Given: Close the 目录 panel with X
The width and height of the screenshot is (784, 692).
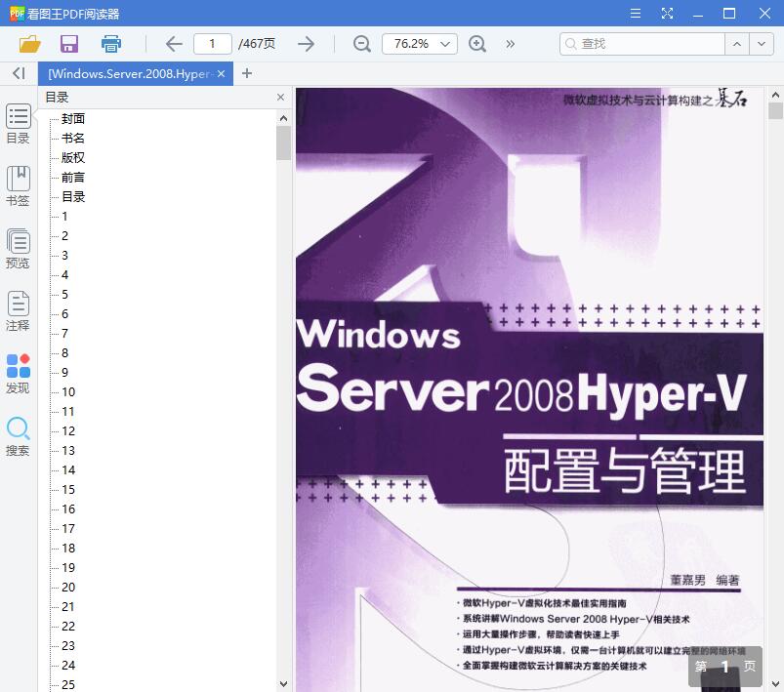Looking at the screenshot, I should (x=280, y=97).
